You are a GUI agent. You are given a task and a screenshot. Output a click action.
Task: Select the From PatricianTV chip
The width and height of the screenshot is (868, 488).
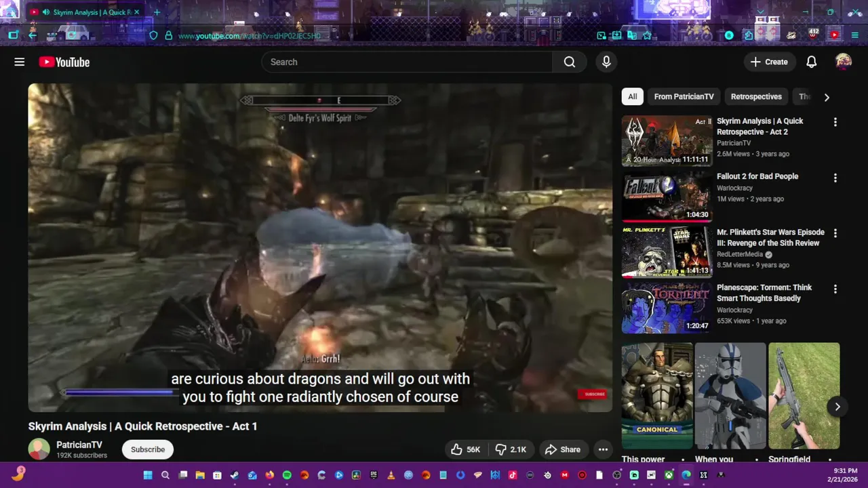[x=684, y=96]
